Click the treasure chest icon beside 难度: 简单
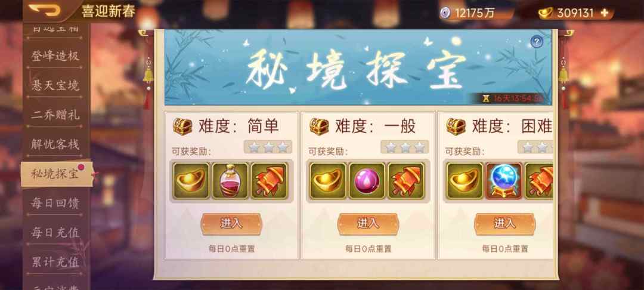This screenshot has height=290, width=644. pos(182,127)
